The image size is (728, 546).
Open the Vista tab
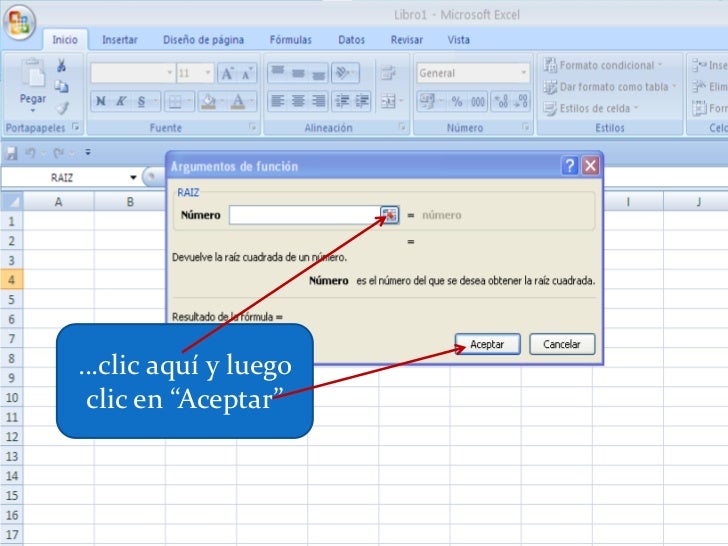[x=459, y=40]
